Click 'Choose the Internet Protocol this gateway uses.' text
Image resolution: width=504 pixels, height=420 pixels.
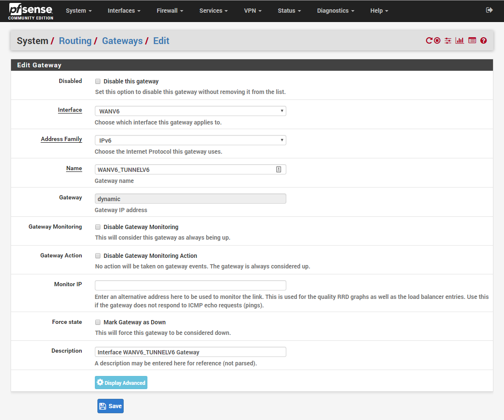(158, 151)
